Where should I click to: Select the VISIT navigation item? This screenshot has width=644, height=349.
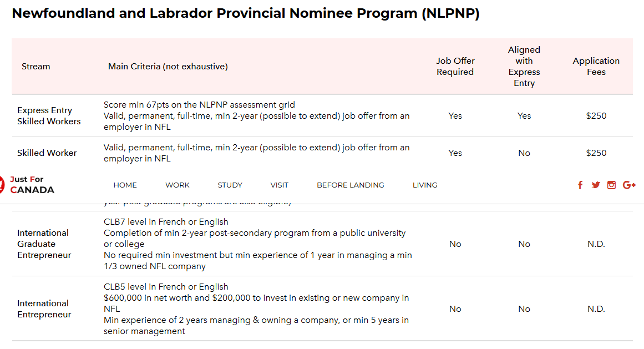279,185
